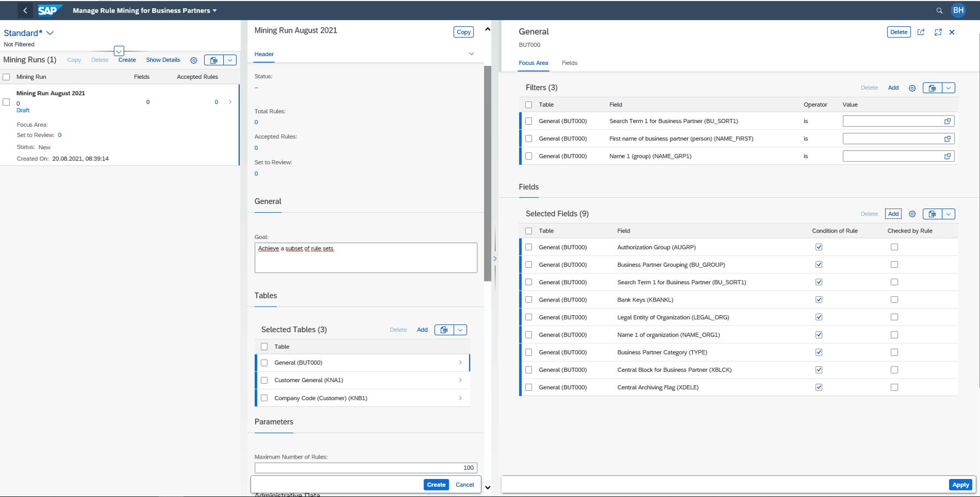Image resolution: width=980 pixels, height=497 pixels.
Task: Open the export to spreadsheet icon for Mining Runs
Action: click(215, 60)
